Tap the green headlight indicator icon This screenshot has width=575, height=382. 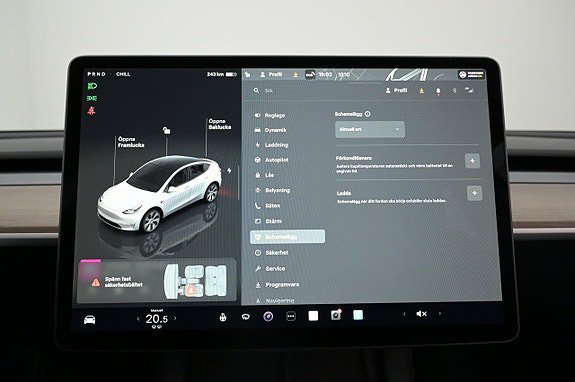pyautogui.click(x=92, y=86)
